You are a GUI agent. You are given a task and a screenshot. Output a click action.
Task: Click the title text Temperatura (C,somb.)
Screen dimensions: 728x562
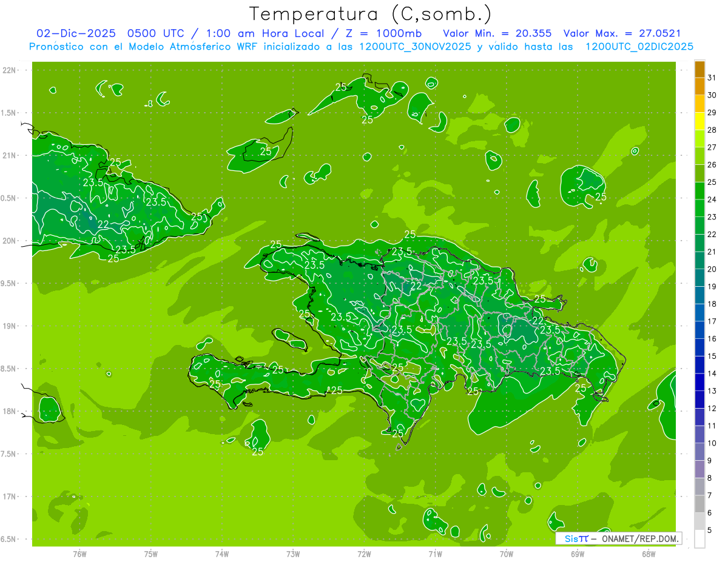pyautogui.click(x=371, y=14)
